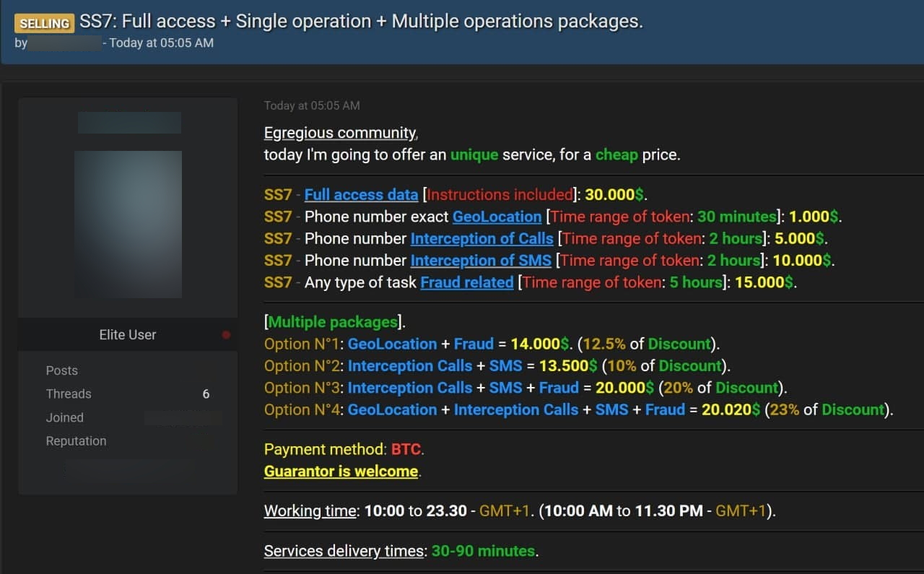The image size is (924, 574).
Task: Click the 'Elite User' rank label
Action: 127,335
